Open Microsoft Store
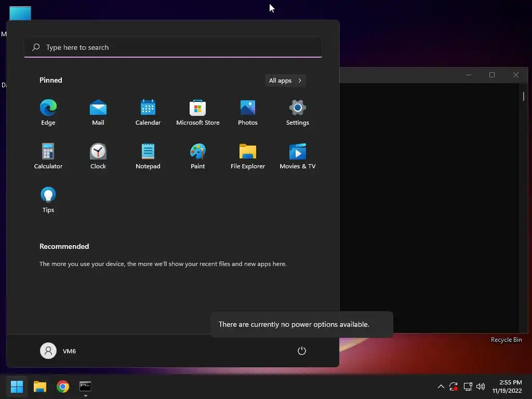The image size is (532, 399). (198, 112)
